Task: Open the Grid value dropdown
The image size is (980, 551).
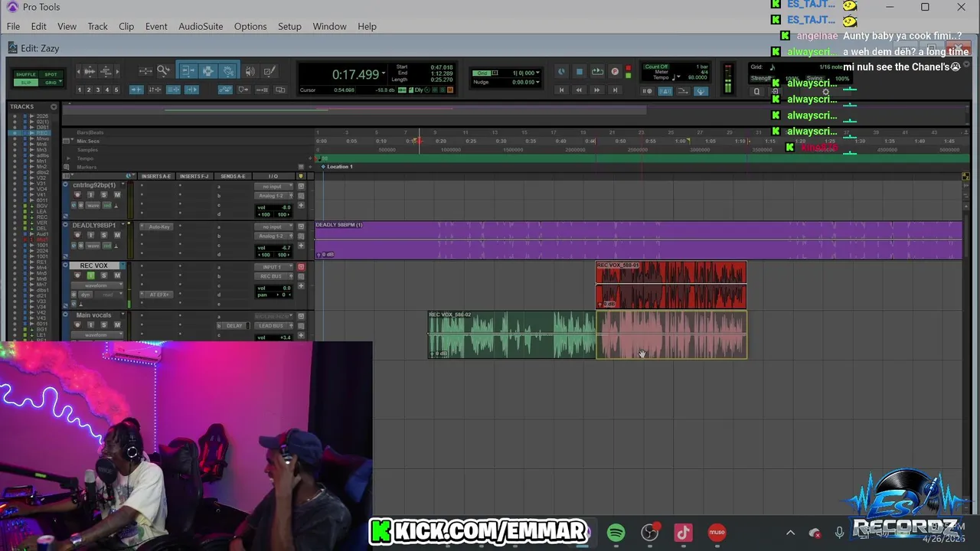Action: pos(538,73)
